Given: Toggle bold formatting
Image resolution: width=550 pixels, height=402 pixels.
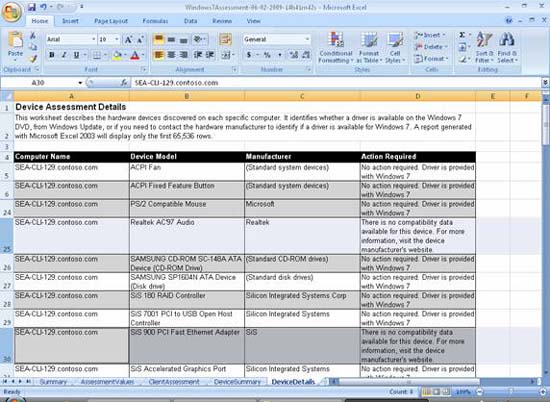Looking at the screenshot, I should (x=52, y=55).
